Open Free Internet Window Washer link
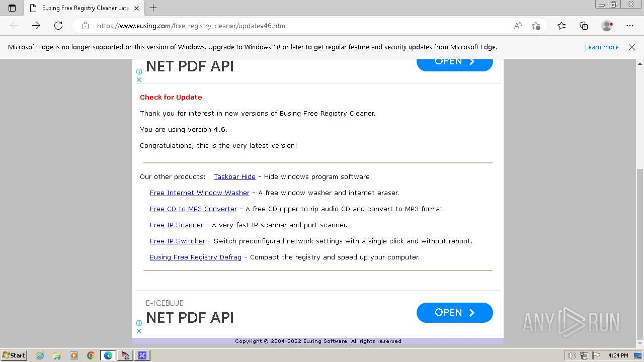This screenshot has width=644, height=362. (200, 193)
